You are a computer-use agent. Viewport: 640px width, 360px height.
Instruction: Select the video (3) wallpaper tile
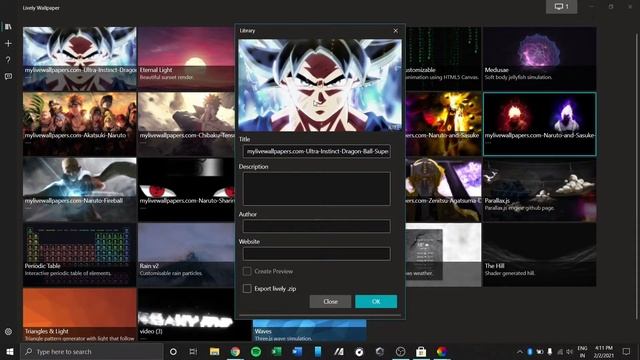(x=186, y=315)
